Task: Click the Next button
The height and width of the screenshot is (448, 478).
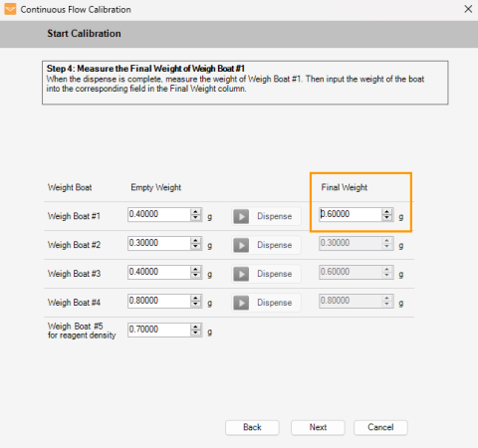Action: coord(318,427)
